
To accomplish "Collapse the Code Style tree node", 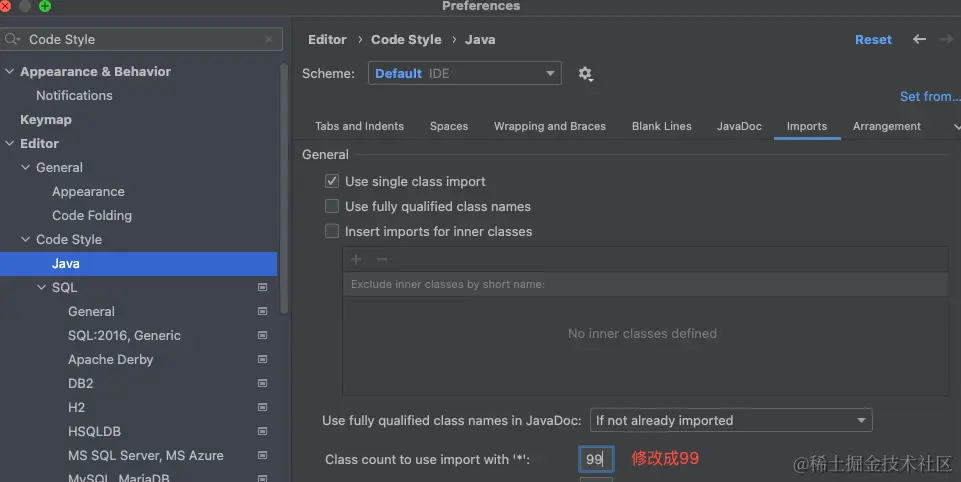I will [25, 239].
